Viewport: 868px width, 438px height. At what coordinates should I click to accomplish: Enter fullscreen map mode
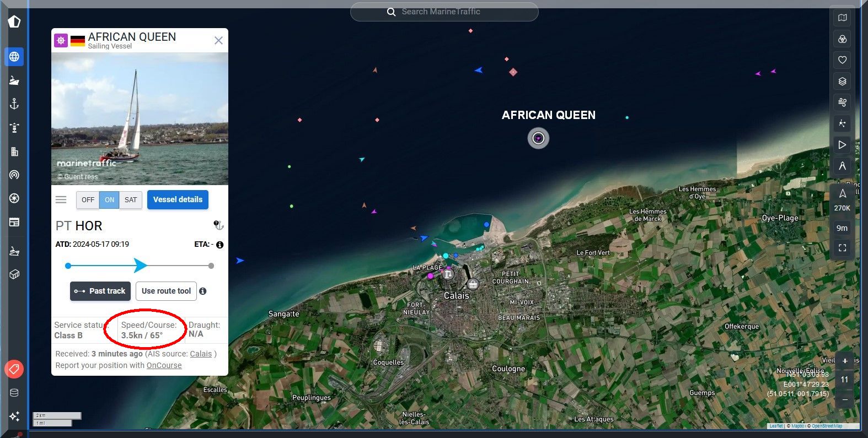click(842, 248)
